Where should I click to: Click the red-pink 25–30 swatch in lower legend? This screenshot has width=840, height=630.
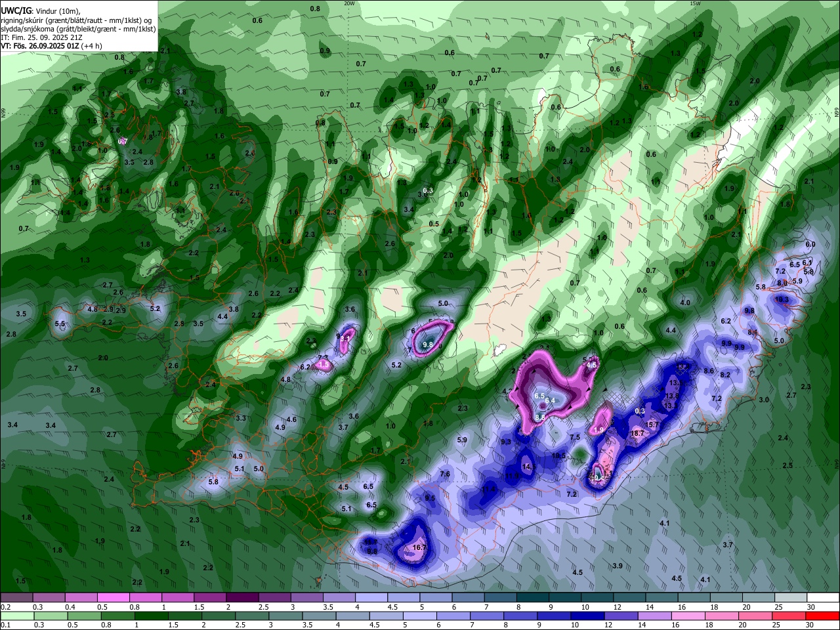point(789,616)
